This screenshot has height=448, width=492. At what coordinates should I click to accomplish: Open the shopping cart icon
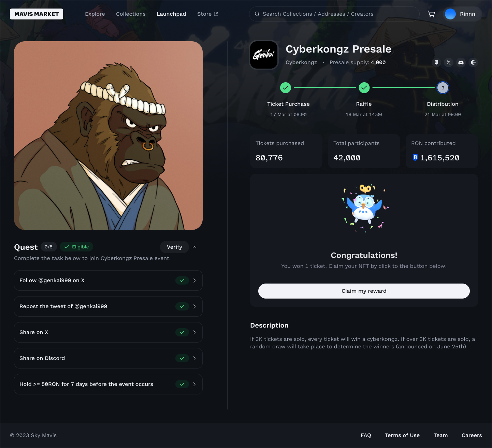tap(431, 14)
